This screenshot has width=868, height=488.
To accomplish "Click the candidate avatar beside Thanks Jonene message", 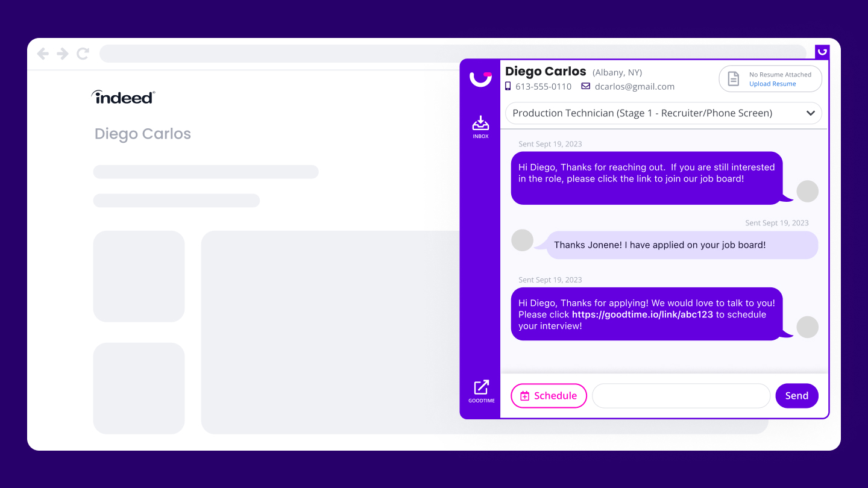I will click(522, 240).
